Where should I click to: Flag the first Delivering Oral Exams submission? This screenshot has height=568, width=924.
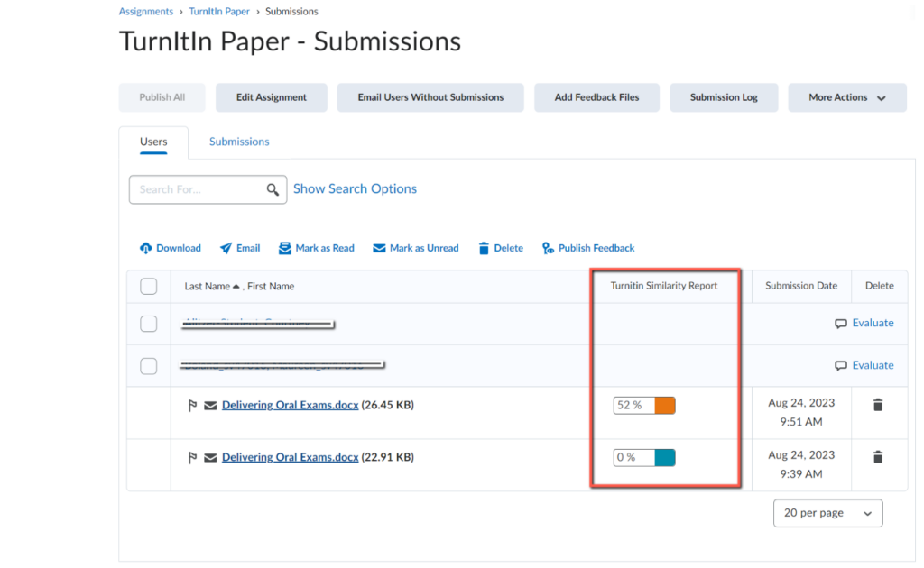[193, 404]
